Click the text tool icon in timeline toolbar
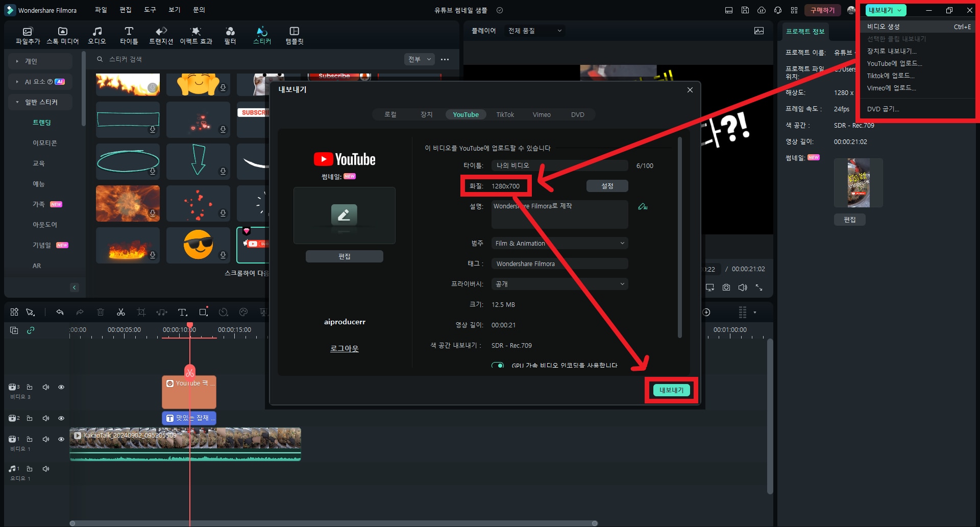The width and height of the screenshot is (980, 527). point(182,312)
